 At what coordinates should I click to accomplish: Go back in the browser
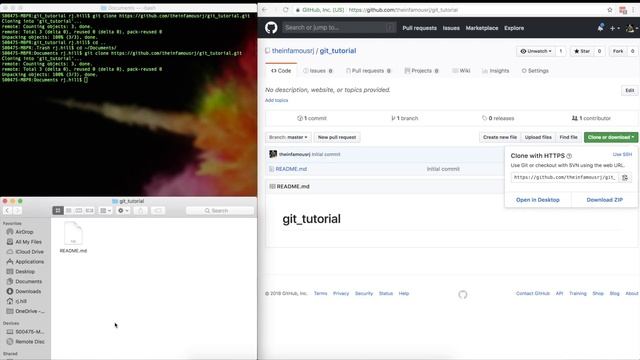pos(264,10)
